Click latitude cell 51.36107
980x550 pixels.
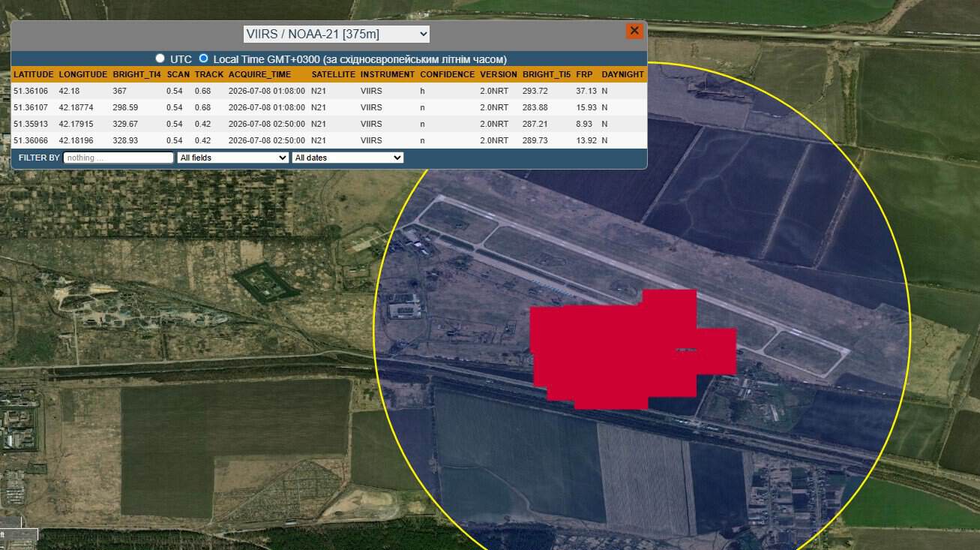(x=31, y=107)
